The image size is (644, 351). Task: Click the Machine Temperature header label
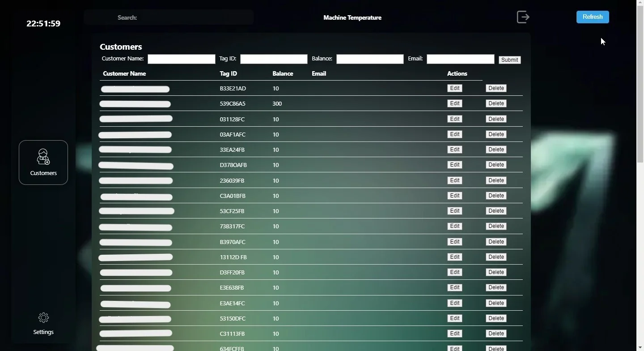pyautogui.click(x=352, y=17)
